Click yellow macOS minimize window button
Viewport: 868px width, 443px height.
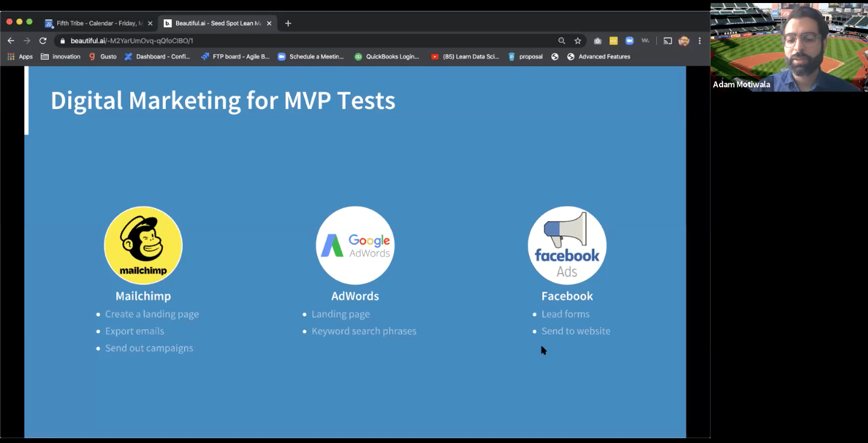point(19,22)
